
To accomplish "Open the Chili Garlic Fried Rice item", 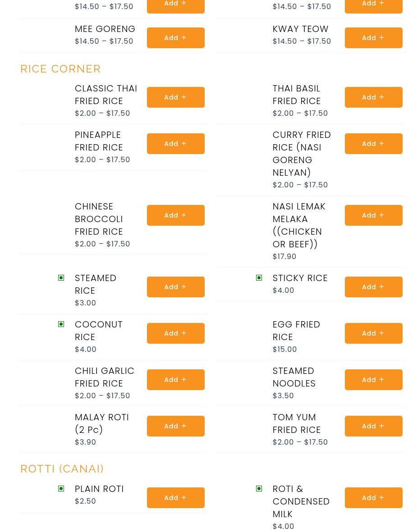I will click(105, 377).
